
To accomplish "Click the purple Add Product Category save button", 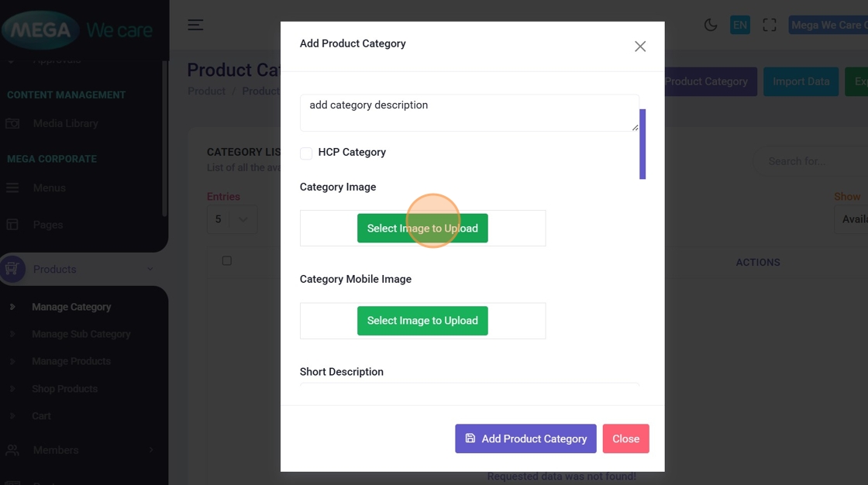I will pyautogui.click(x=525, y=439).
